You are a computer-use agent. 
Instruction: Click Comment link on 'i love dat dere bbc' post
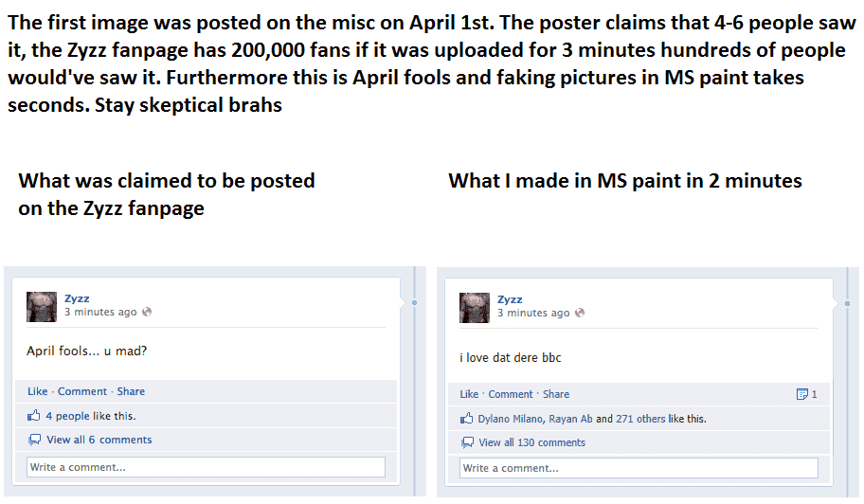click(511, 394)
